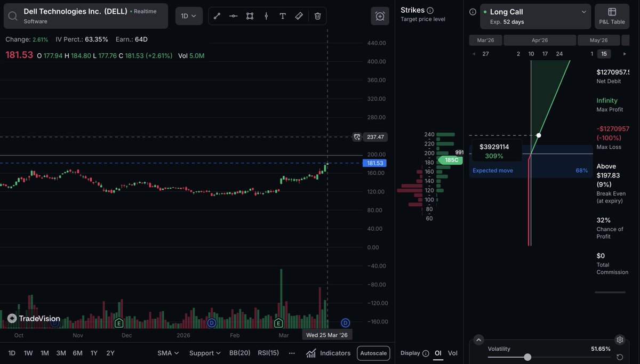Select the Mar'26 expiration month

tap(485, 40)
